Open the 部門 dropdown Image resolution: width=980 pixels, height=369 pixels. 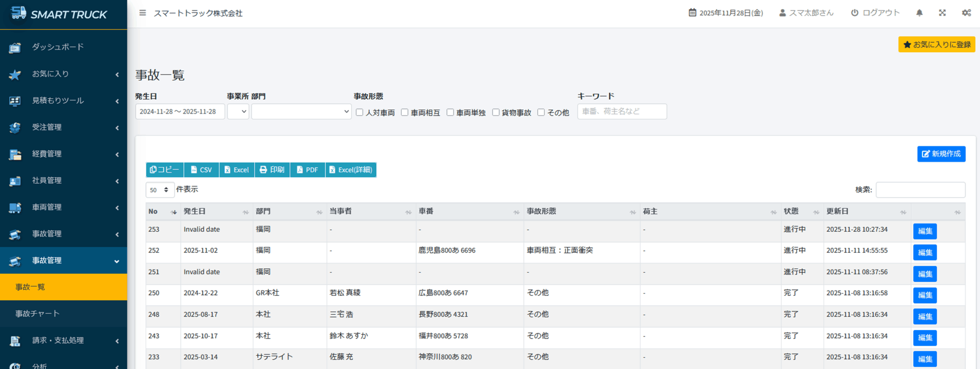pyautogui.click(x=301, y=112)
